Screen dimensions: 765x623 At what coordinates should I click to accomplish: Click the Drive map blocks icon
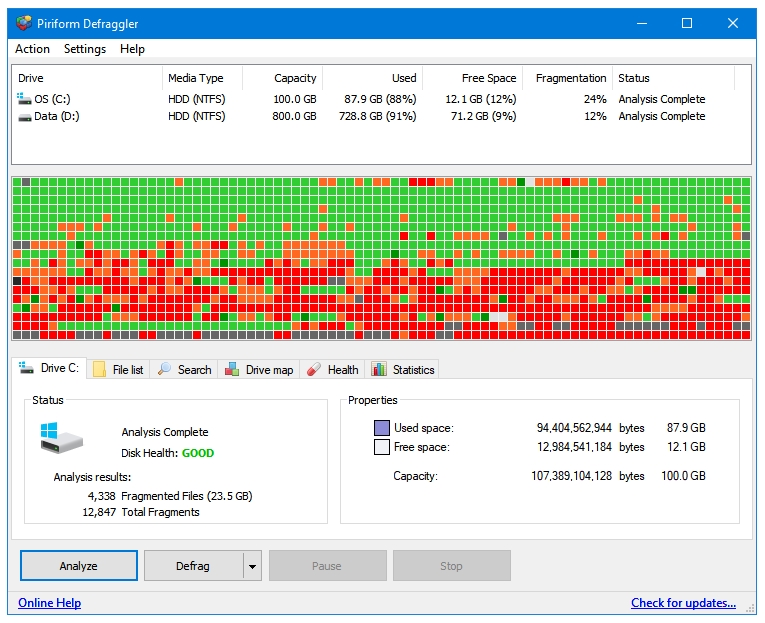pyautogui.click(x=232, y=369)
